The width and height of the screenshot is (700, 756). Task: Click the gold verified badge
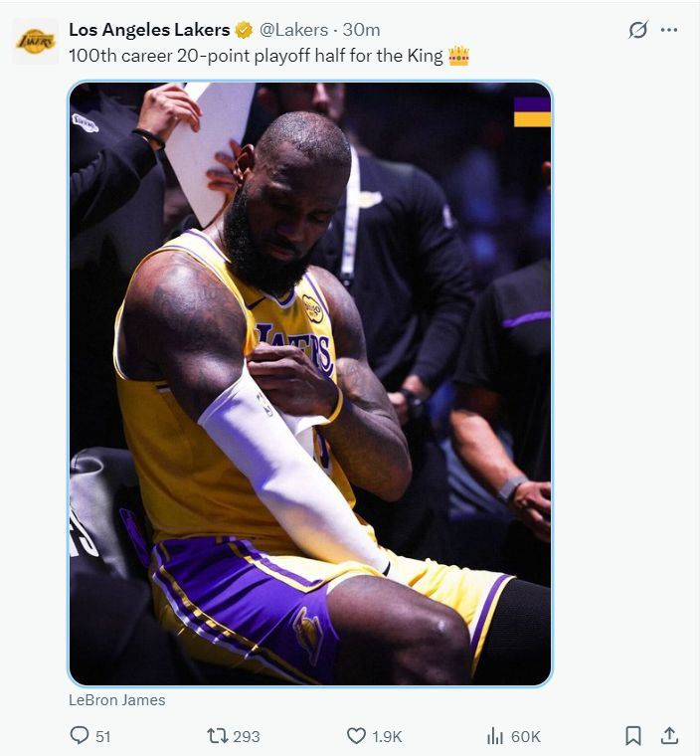pos(244,30)
